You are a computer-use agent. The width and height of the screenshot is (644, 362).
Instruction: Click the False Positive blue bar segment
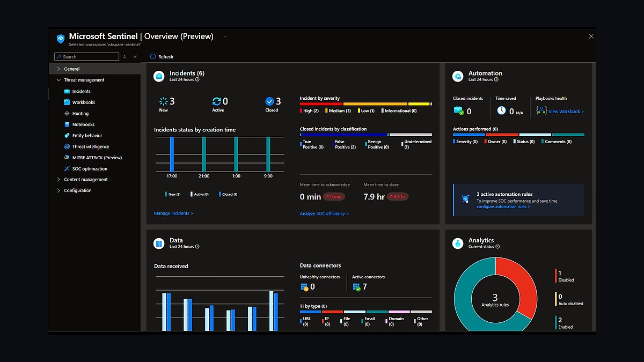(343, 135)
